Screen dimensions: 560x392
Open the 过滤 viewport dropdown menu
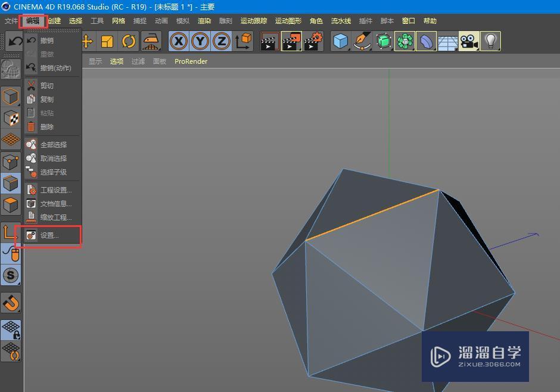point(139,61)
